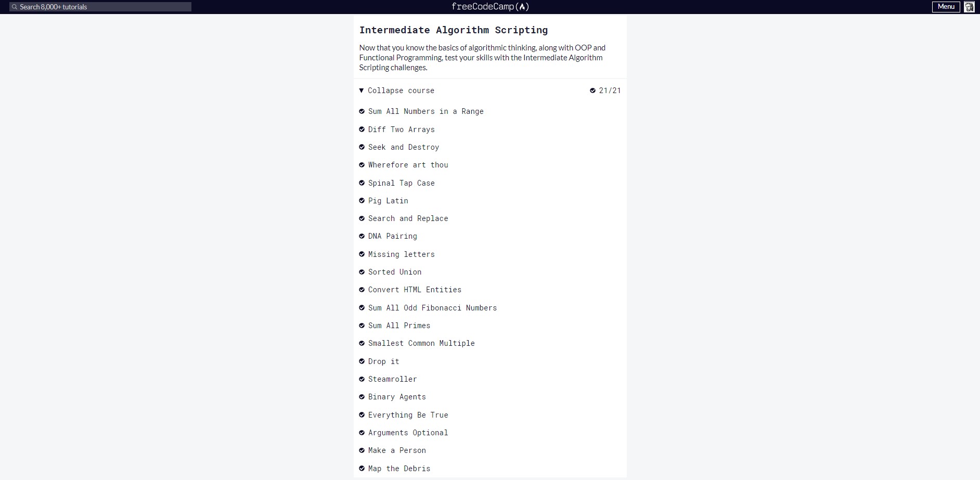Open the Wherefore art thou challenge

point(408,165)
